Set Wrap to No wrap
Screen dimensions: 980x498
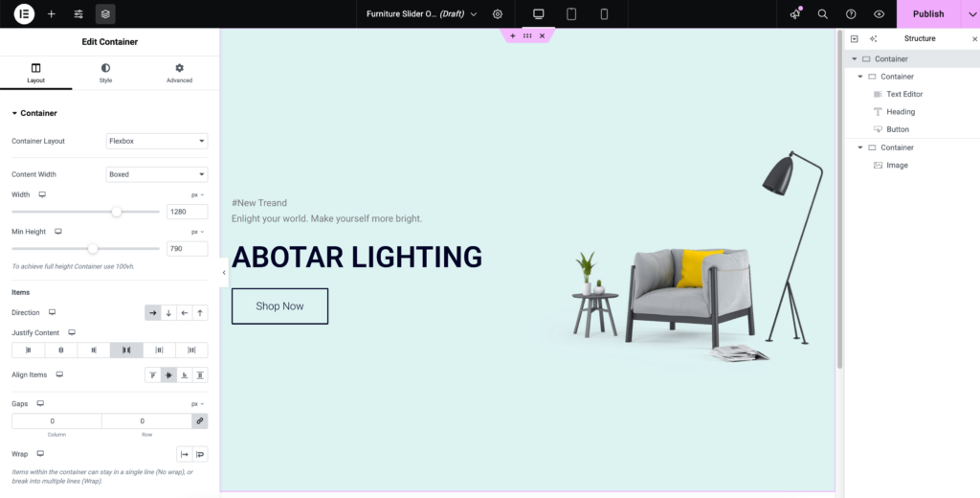(185, 454)
